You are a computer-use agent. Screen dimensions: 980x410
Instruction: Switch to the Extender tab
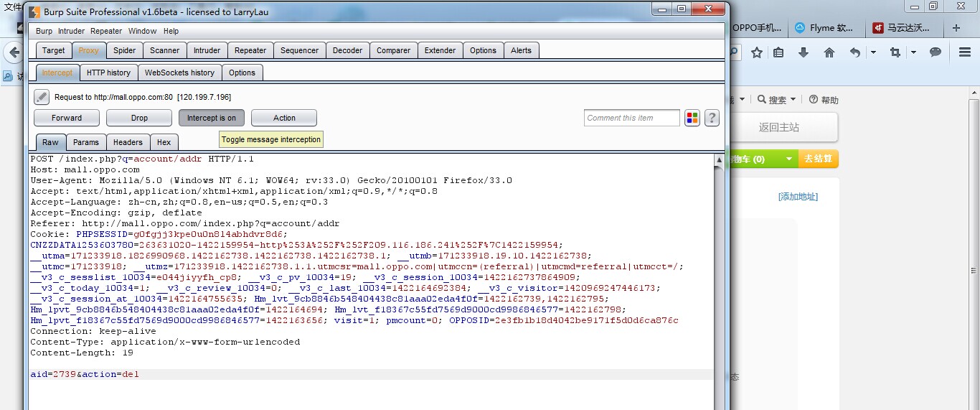(440, 50)
